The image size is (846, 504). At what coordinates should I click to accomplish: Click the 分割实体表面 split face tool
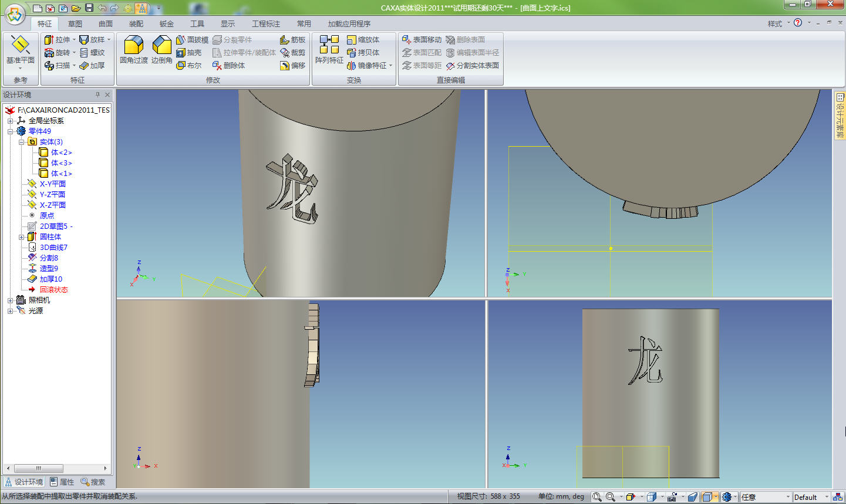tap(473, 66)
